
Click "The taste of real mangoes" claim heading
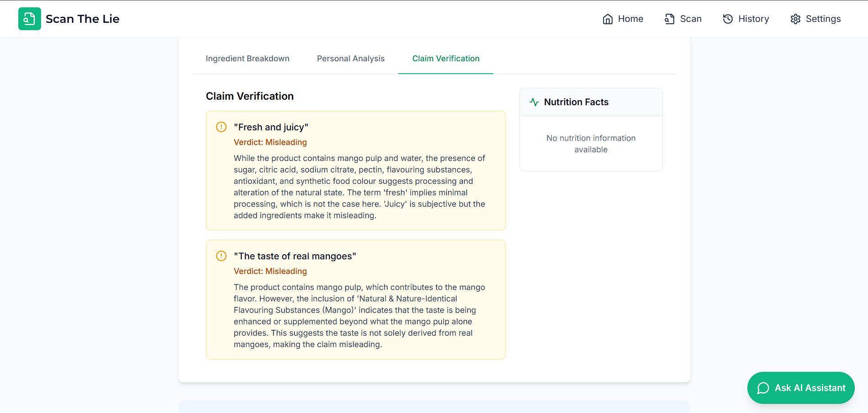(295, 256)
